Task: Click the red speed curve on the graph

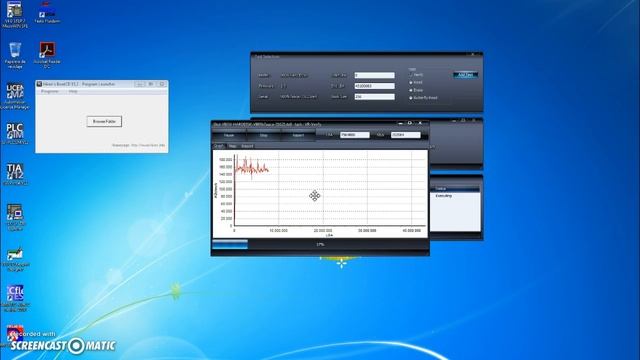Action: point(251,168)
